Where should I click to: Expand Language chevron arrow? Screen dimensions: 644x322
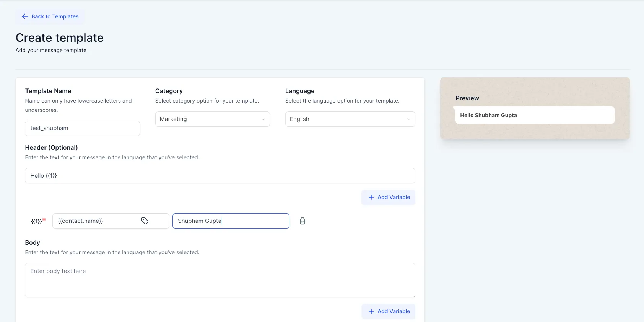click(x=408, y=119)
